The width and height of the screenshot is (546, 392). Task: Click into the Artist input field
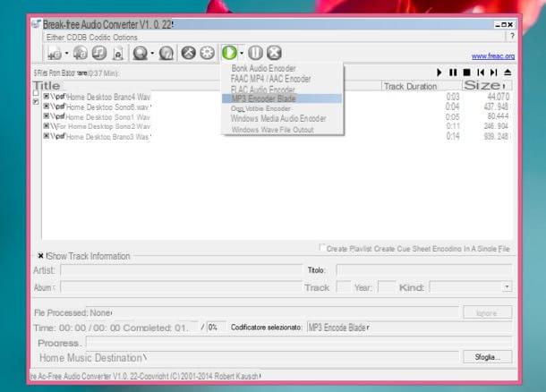[181, 269]
